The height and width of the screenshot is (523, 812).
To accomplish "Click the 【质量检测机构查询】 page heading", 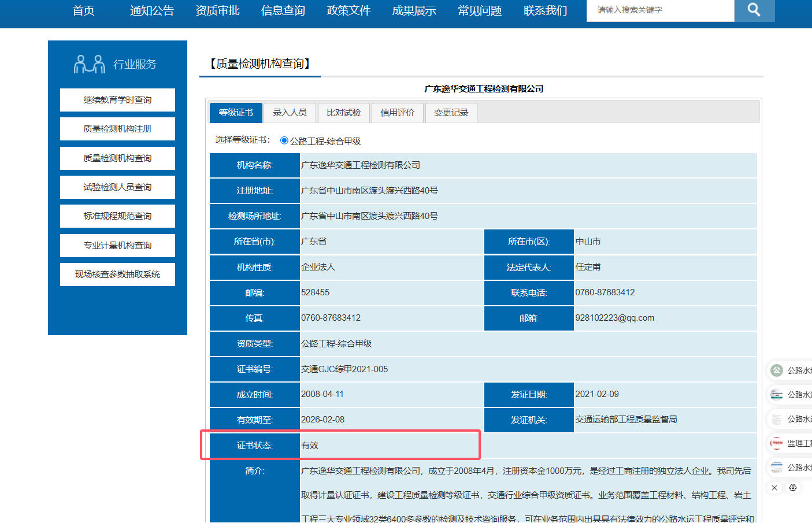I will tap(260, 64).
